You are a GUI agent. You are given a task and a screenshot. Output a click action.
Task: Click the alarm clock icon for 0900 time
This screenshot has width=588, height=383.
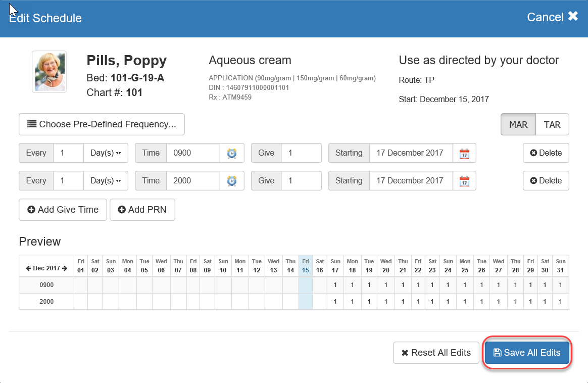(x=232, y=153)
